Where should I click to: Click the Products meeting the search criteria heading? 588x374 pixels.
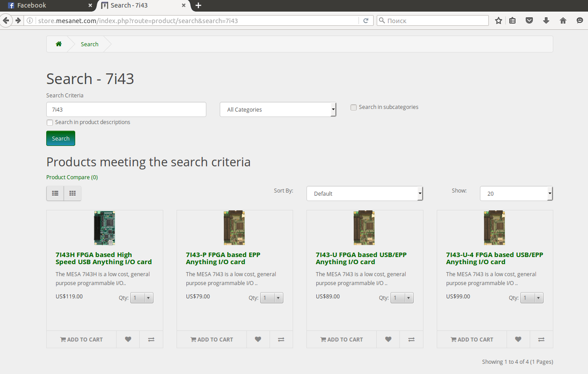tap(149, 162)
